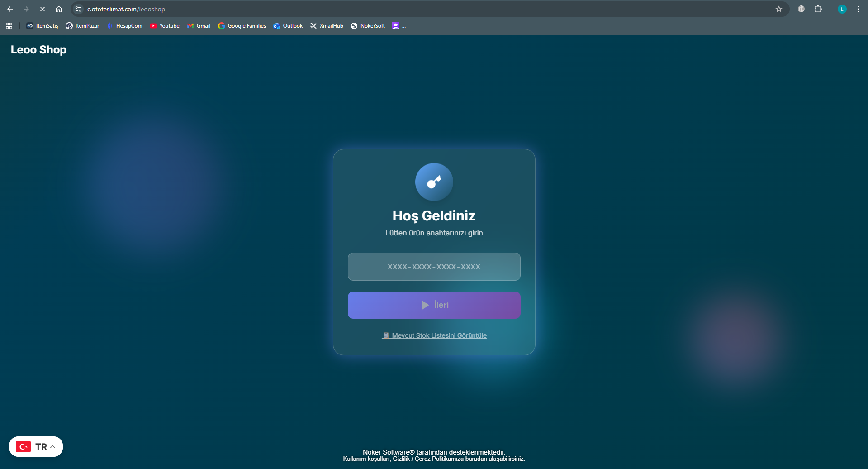
Task: Open Mevcut Stok Listesini Görüntüle link
Action: [x=434, y=335]
